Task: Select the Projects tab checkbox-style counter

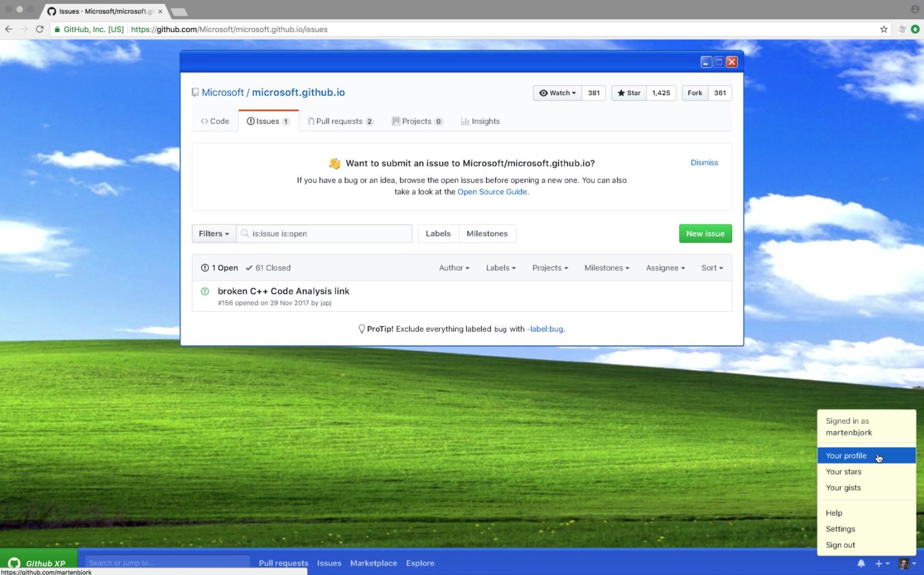Action: coord(438,121)
